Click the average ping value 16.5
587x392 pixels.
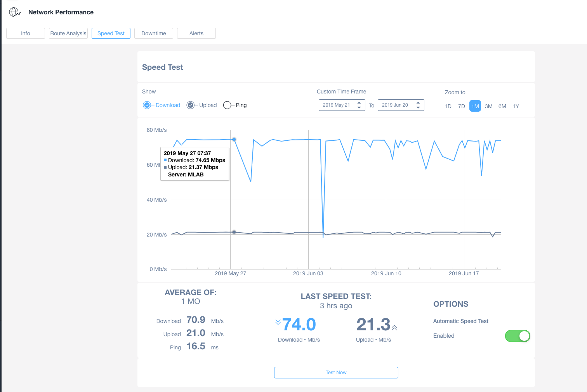(x=196, y=346)
